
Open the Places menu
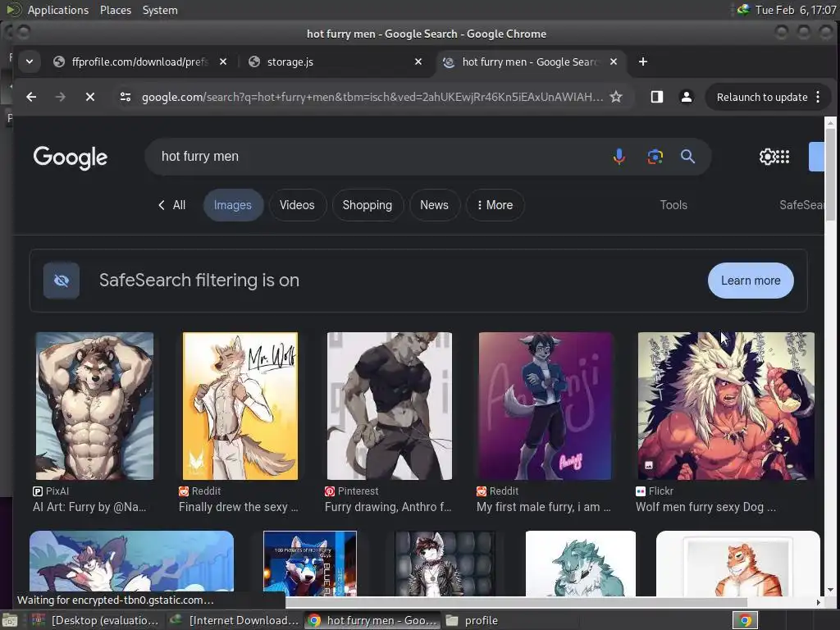coord(116,10)
